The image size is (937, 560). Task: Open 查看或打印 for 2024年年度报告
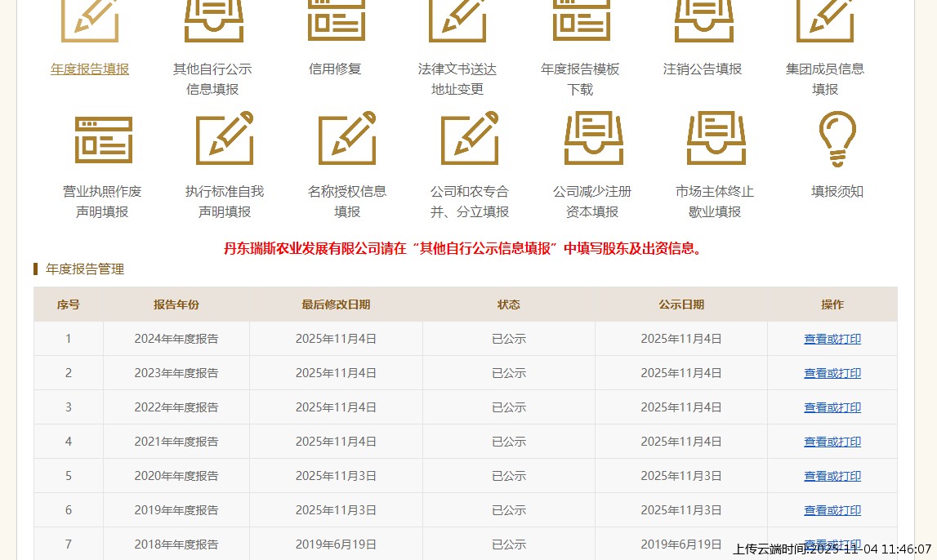[832, 338]
